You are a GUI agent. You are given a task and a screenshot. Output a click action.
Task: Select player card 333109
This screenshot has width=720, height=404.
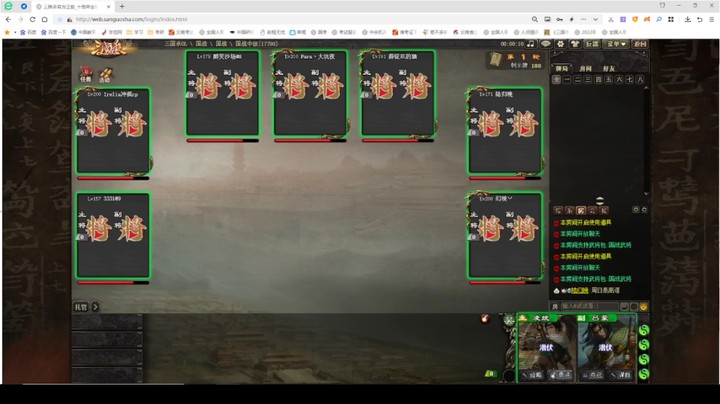113,235
